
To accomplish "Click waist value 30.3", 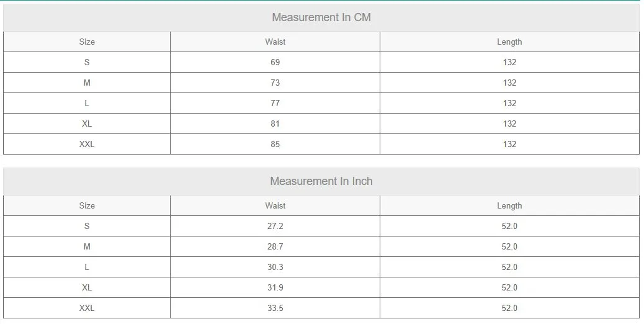I will pyautogui.click(x=275, y=267).
